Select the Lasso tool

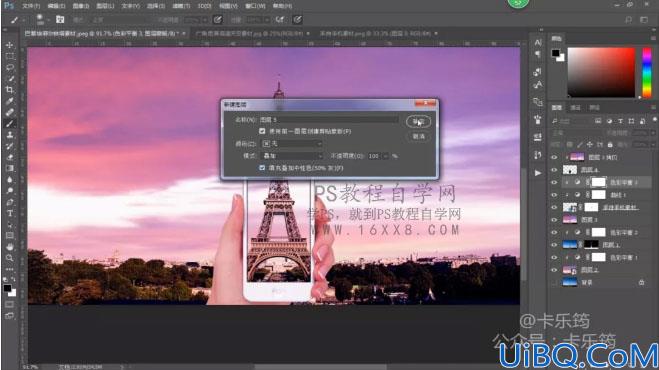tap(10, 67)
